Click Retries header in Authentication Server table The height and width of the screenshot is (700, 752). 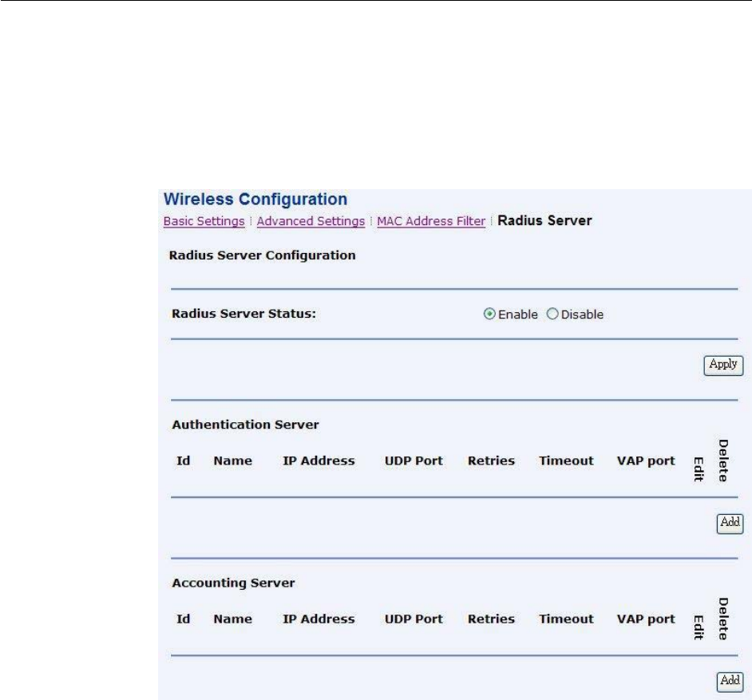pyautogui.click(x=491, y=461)
